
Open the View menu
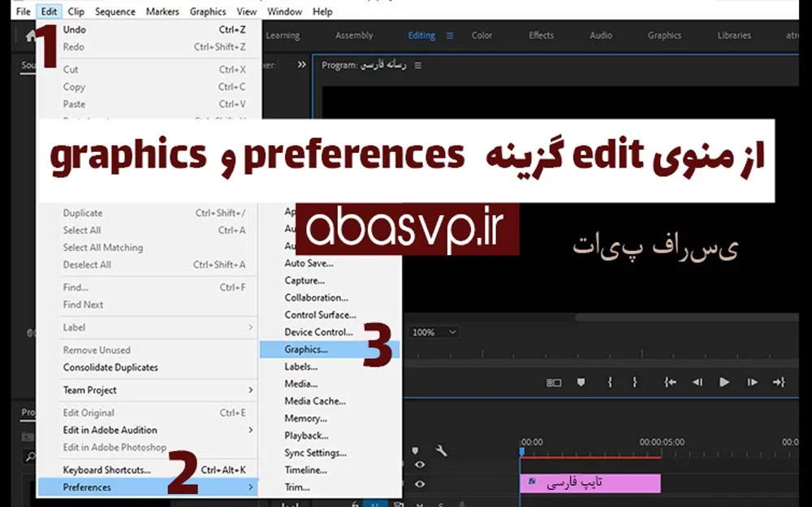click(247, 11)
